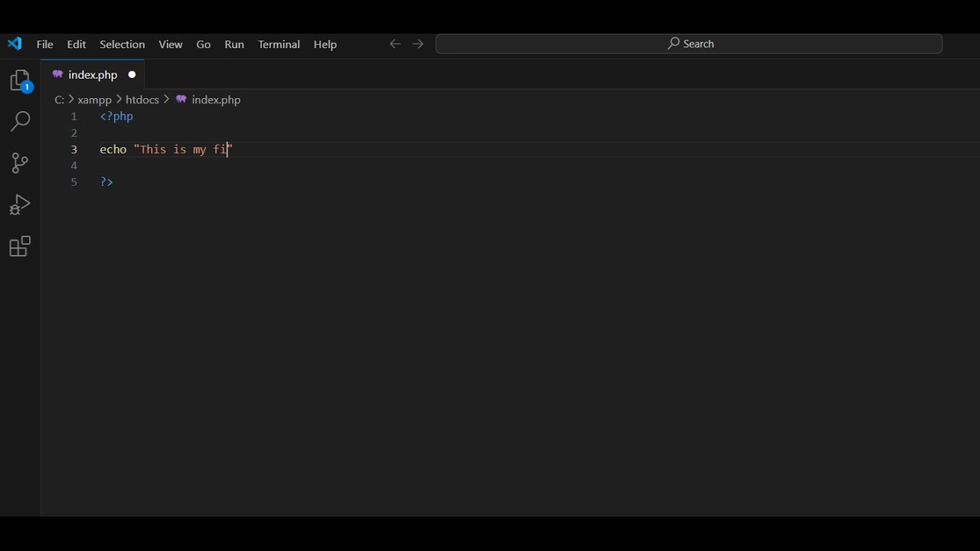Click the unsaved dot on index.php tab
Screen dimensions: 980x551
point(132,74)
